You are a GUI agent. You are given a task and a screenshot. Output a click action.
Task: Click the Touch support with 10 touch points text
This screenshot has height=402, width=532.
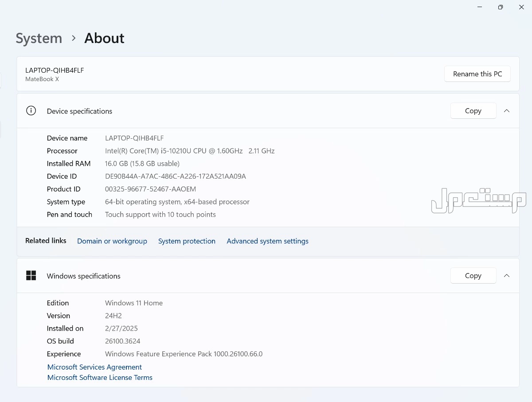[x=160, y=215]
